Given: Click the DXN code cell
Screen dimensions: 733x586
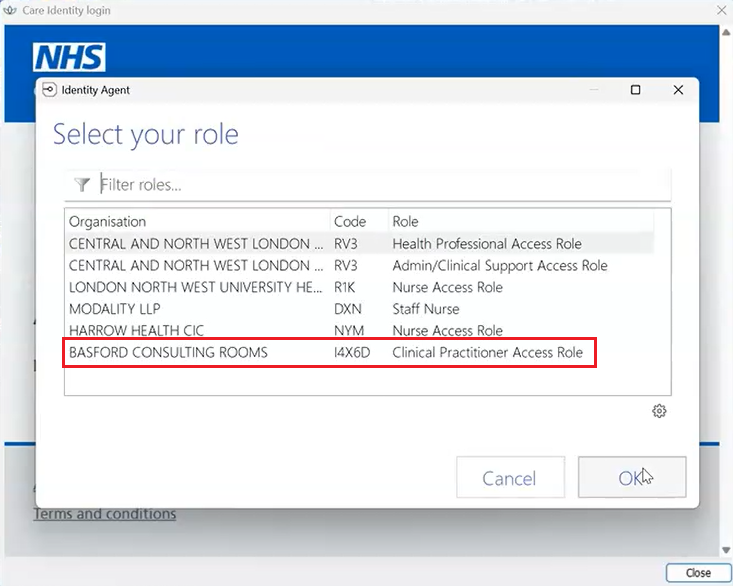Looking at the screenshot, I should [347, 309].
